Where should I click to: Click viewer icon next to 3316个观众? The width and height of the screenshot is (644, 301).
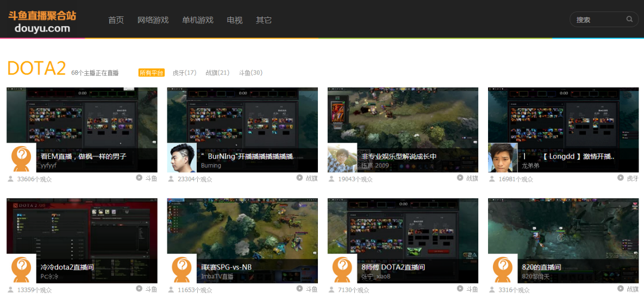492,290
